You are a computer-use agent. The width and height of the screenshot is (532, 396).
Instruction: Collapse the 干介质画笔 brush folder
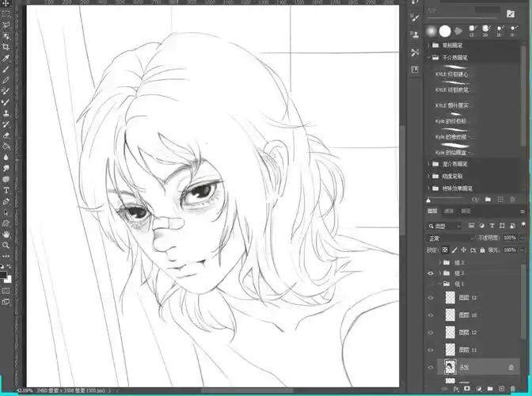(430, 58)
